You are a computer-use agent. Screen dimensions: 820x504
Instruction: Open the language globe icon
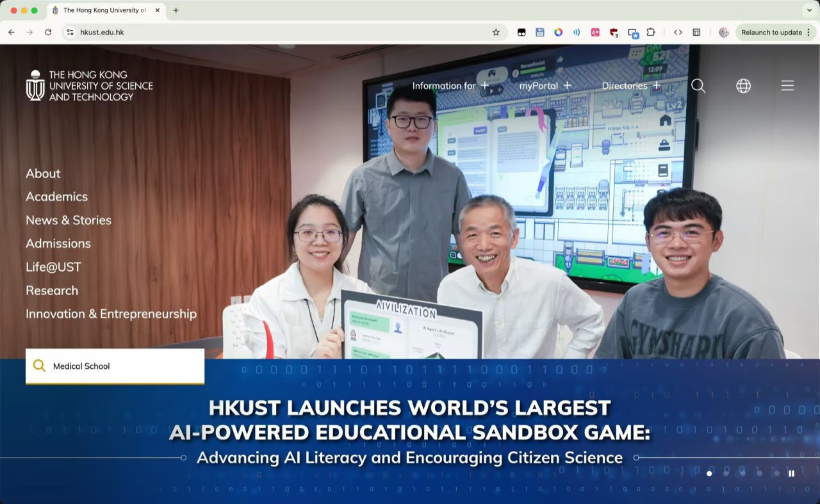(x=743, y=86)
